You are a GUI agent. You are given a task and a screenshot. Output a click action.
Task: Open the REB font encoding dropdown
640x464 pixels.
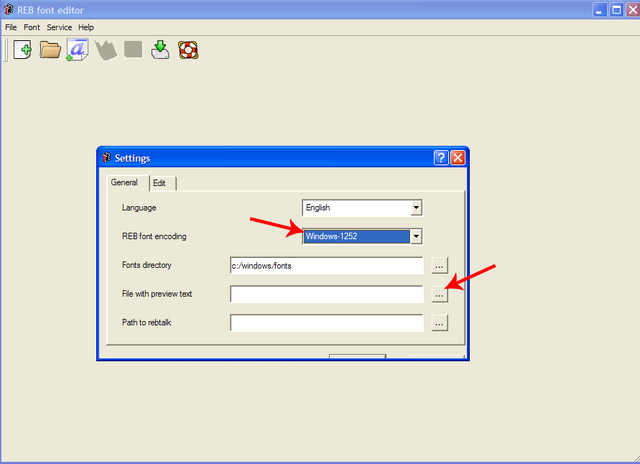[416, 236]
